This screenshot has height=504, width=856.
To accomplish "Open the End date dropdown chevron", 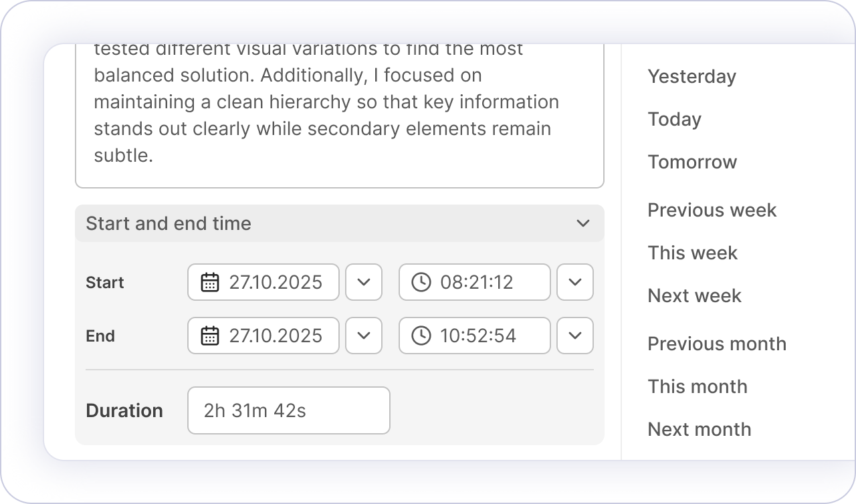I will pos(364,336).
